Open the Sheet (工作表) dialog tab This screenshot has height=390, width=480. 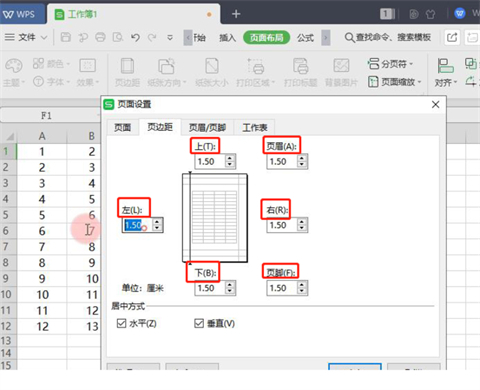[x=255, y=127]
